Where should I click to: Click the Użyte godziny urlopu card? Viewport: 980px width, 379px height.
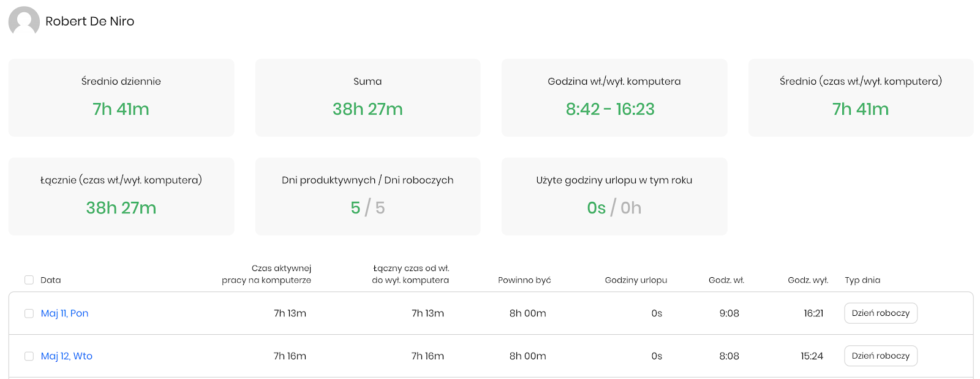coord(614,196)
